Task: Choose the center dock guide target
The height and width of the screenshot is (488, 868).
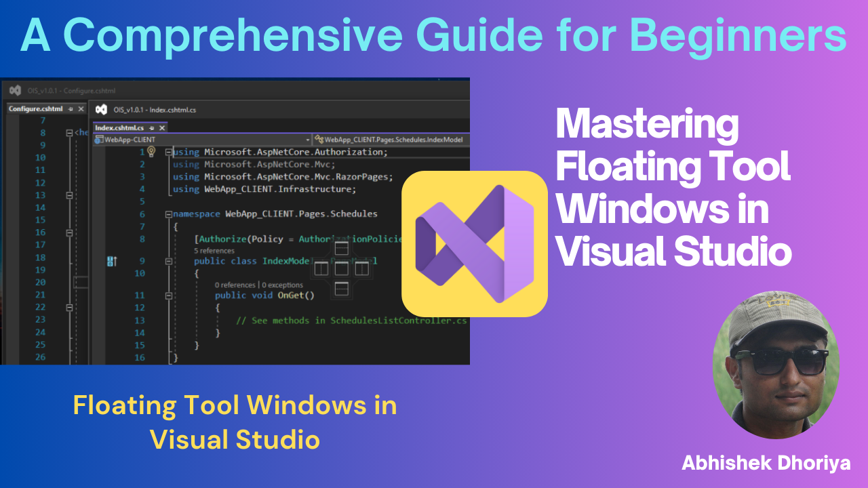Action: (342, 269)
